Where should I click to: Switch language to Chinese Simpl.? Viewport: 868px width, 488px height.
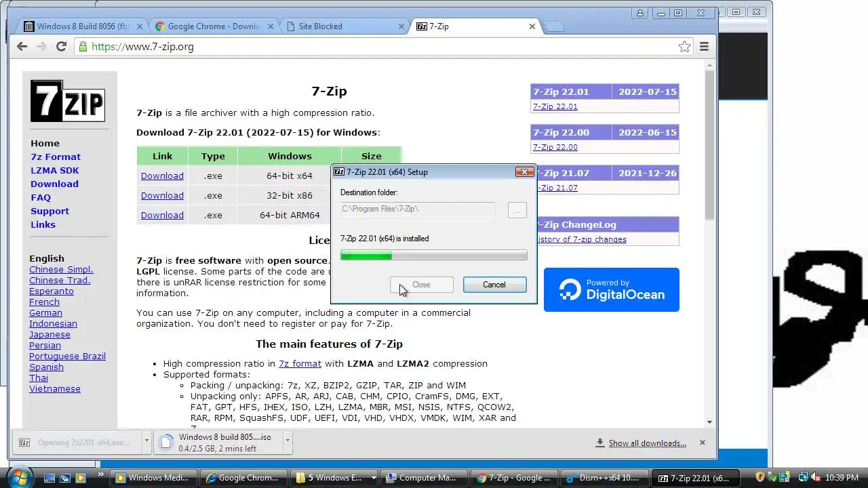(x=61, y=269)
